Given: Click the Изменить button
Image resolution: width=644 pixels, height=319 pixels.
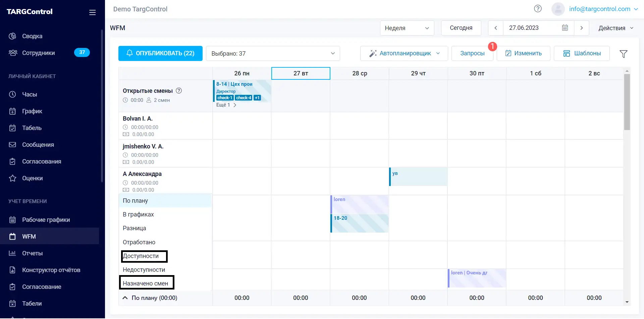Looking at the screenshot, I should click(523, 54).
